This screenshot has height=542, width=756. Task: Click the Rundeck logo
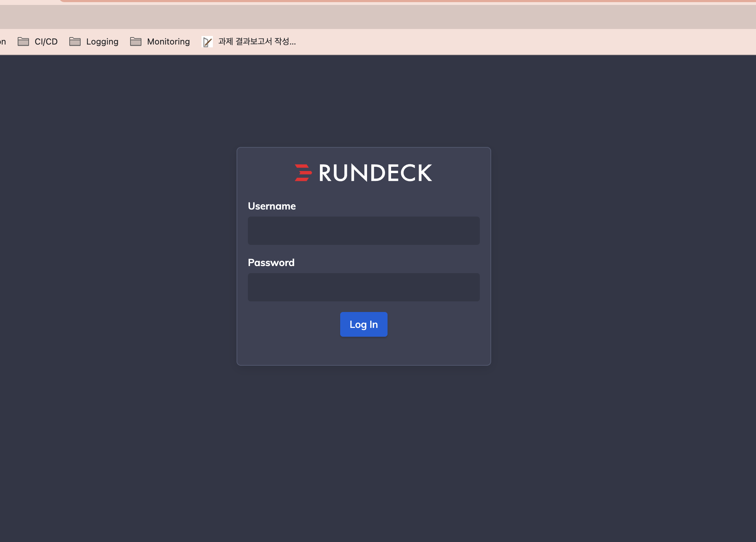(364, 173)
